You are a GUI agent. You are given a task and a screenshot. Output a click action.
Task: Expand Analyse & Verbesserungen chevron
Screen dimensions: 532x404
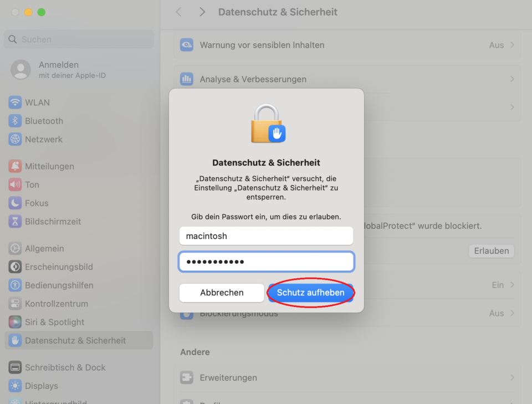[x=512, y=79]
